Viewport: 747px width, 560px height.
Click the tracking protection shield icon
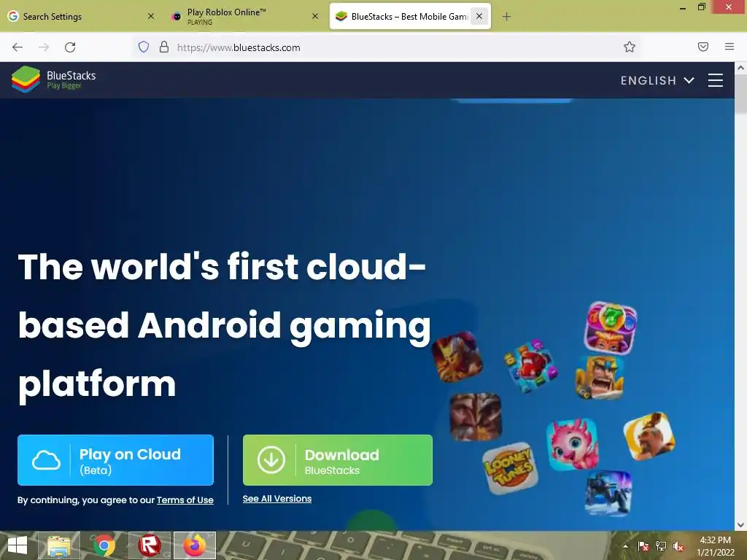click(x=144, y=47)
